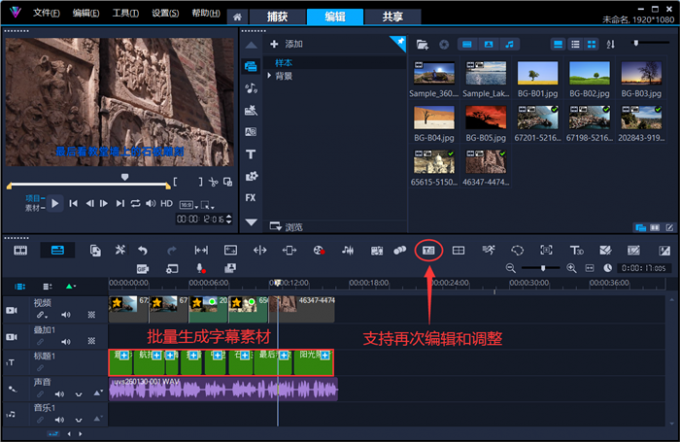Expand the downward arrow below FX panel

pyautogui.click(x=250, y=222)
